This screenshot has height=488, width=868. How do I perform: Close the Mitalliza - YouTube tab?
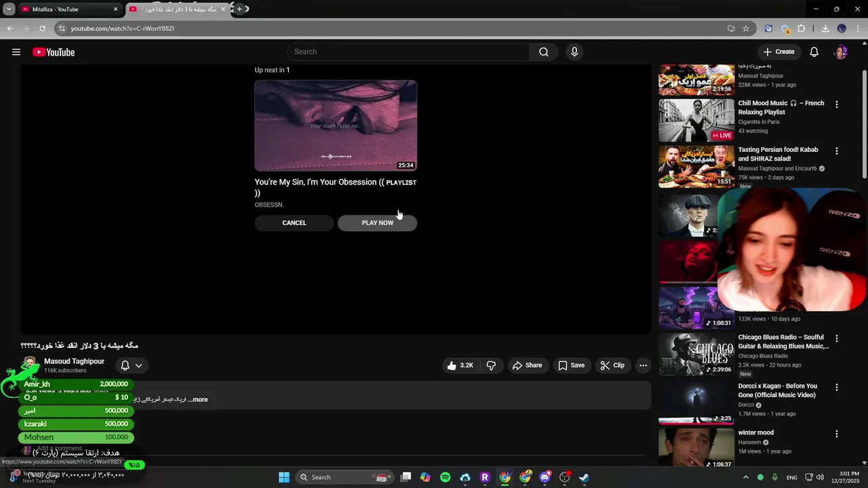115,9
